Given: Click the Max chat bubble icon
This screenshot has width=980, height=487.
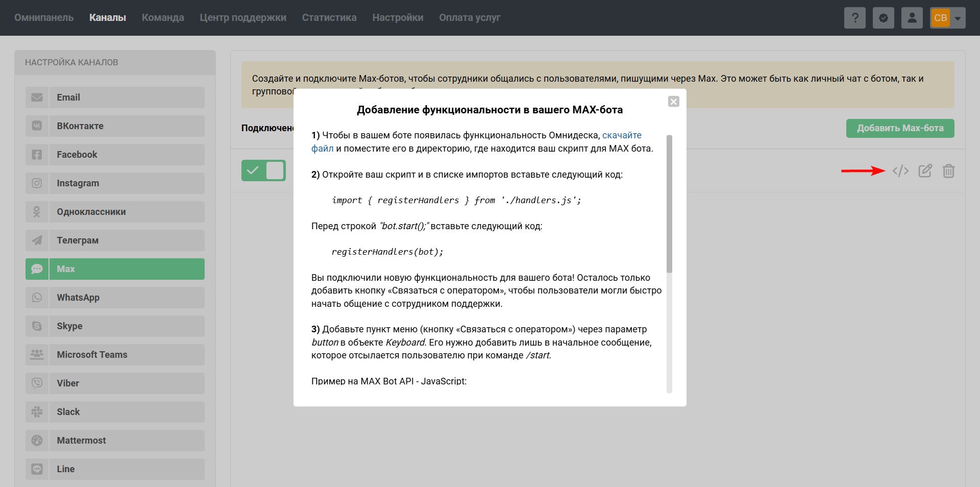Looking at the screenshot, I should [x=37, y=269].
